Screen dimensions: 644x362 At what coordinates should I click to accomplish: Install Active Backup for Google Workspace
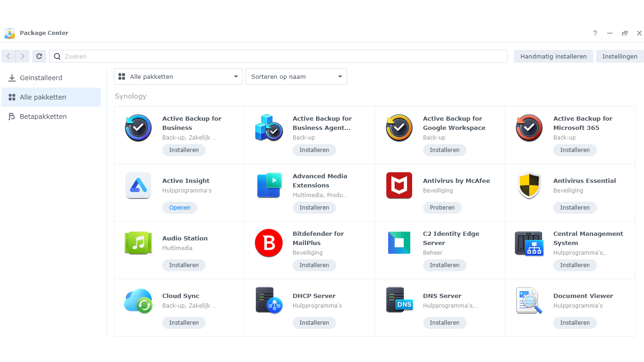445,150
